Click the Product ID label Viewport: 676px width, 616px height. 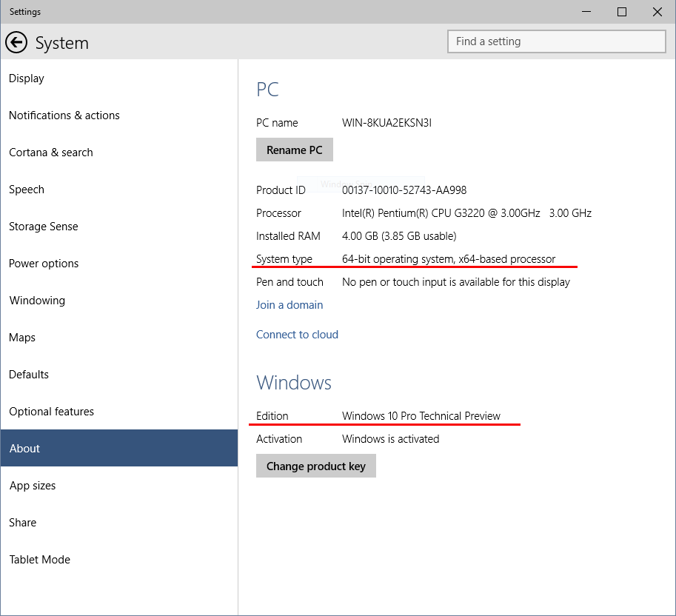(x=281, y=190)
